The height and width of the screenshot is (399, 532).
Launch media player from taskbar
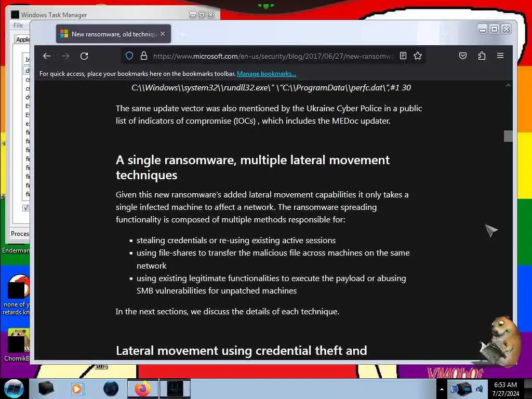pos(77,389)
